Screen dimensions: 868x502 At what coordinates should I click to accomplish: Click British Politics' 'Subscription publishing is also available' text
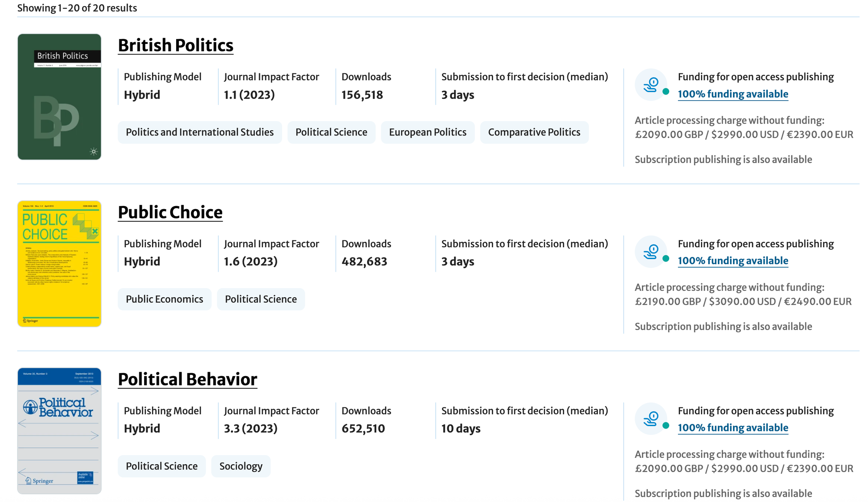723,160
